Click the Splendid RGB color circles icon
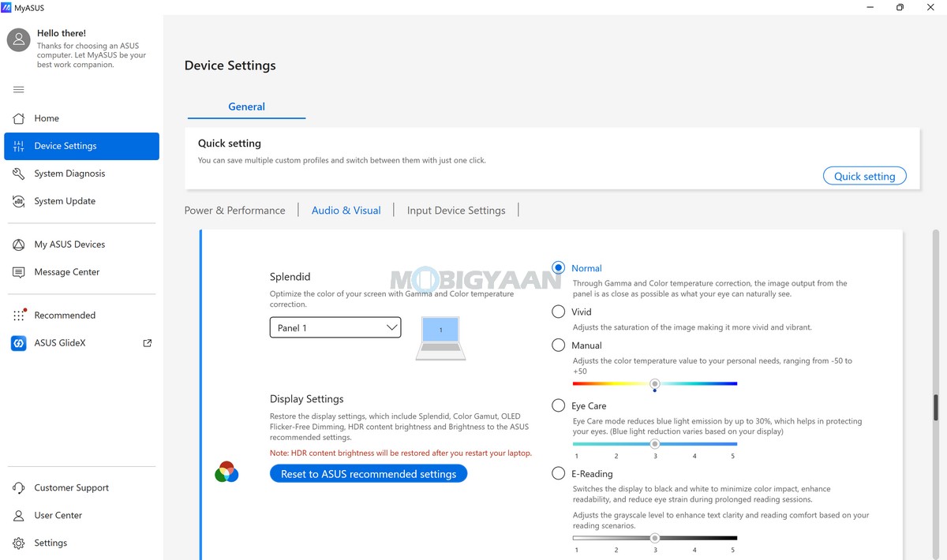The height and width of the screenshot is (560, 947). 226,472
